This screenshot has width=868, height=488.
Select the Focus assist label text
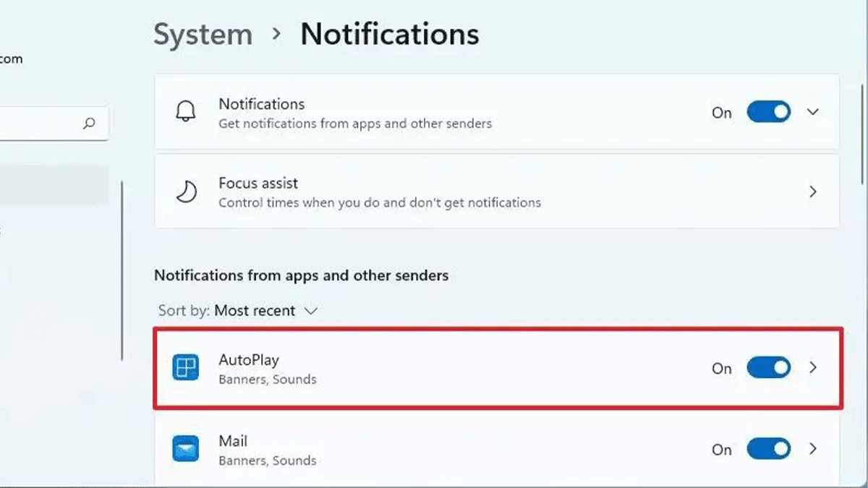point(258,184)
